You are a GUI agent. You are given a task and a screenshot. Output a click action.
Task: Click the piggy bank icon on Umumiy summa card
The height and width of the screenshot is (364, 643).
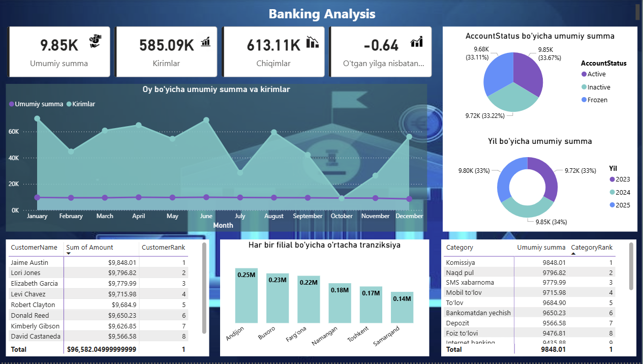96,40
